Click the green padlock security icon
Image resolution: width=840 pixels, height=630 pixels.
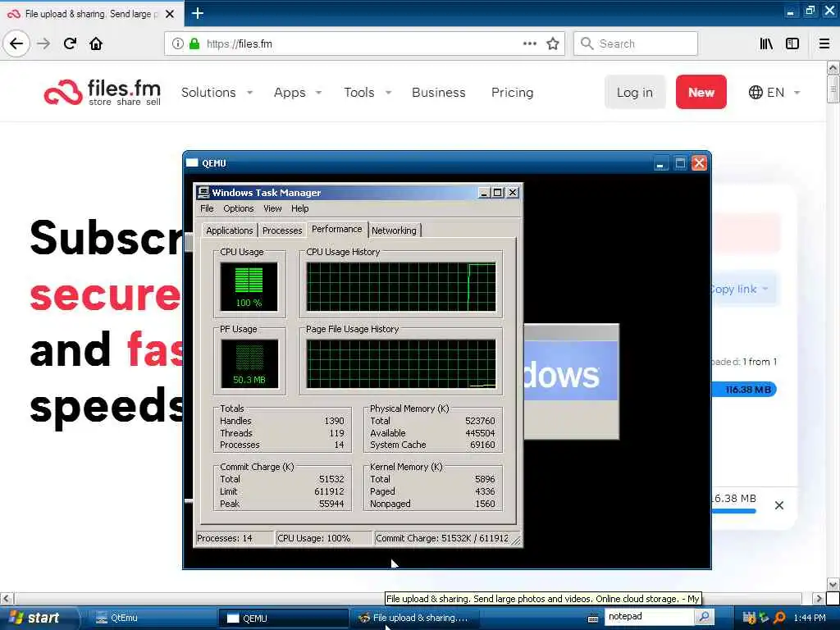coord(194,43)
